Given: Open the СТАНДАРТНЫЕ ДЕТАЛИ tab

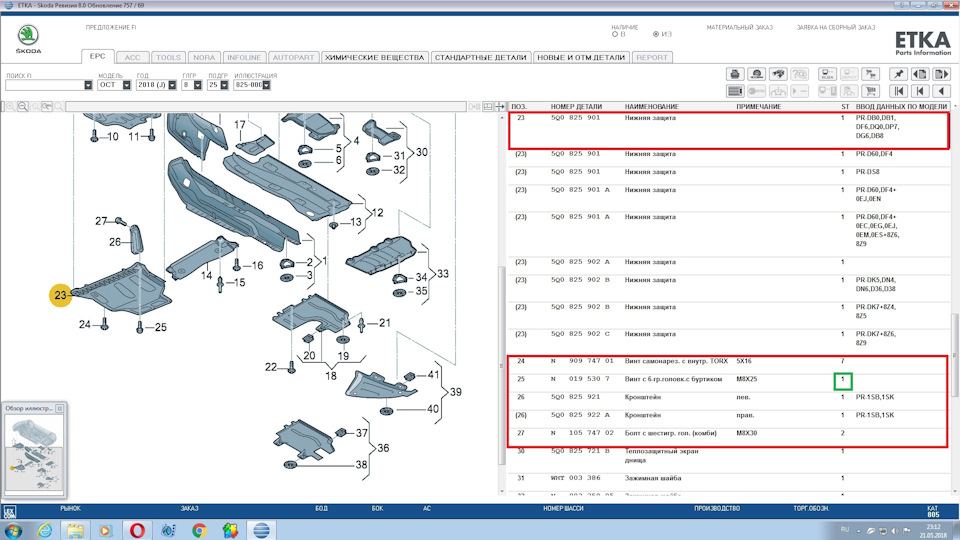Looking at the screenshot, I should [481, 58].
